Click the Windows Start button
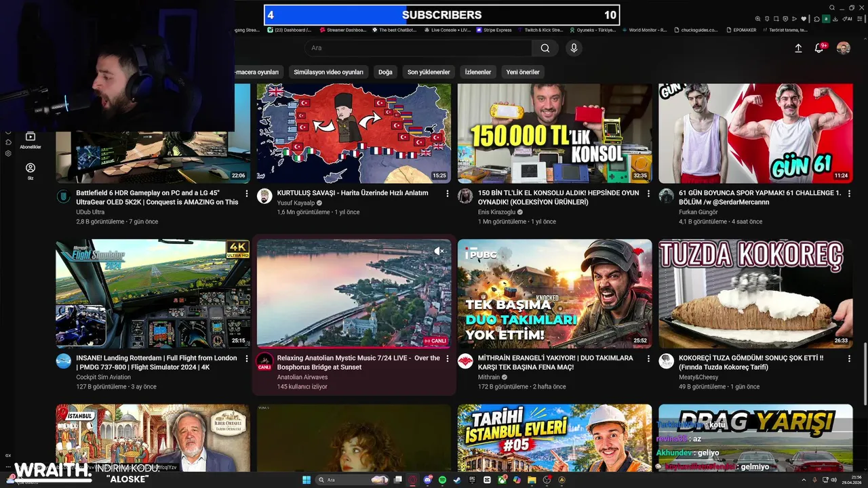The width and height of the screenshot is (868, 488). [307, 480]
